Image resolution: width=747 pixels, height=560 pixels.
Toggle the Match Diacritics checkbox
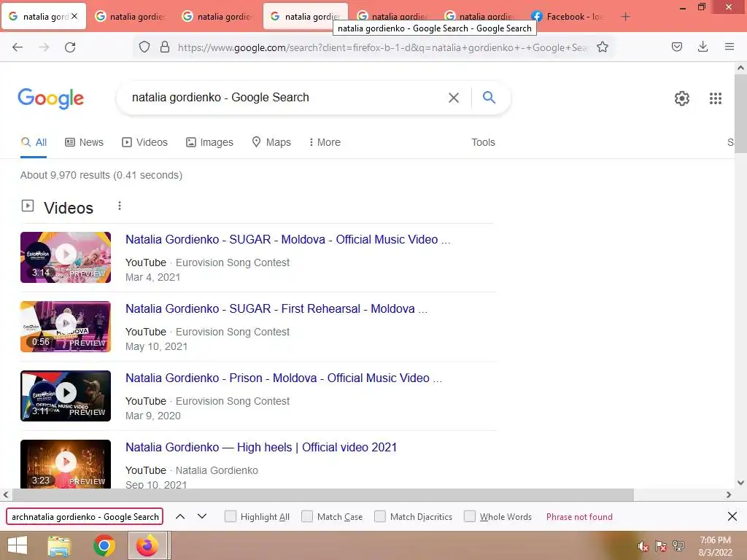coord(379,516)
